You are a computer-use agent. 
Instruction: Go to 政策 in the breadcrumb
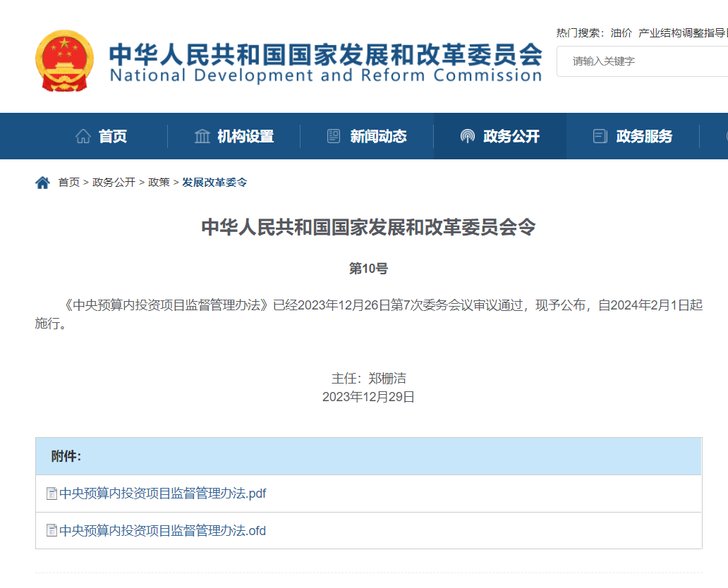click(x=159, y=183)
